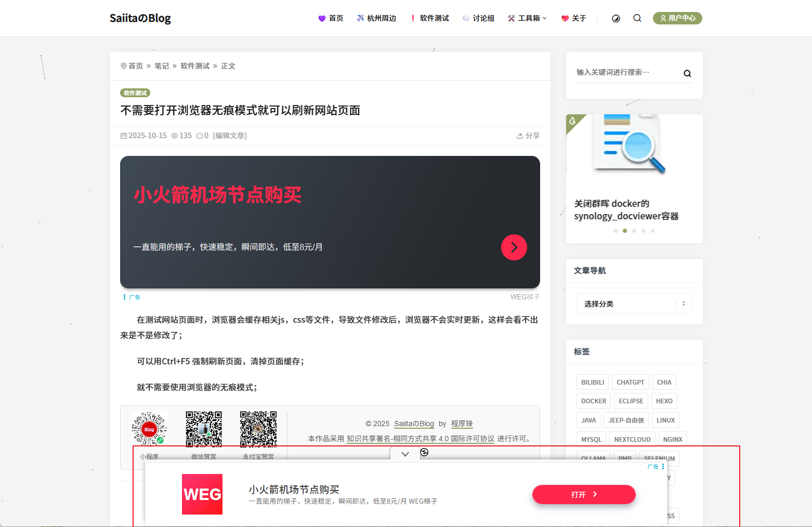Screen dimensions: 812x527
Task: Expand the 工具箱 navigation dropdown
Action: coord(544,18)
